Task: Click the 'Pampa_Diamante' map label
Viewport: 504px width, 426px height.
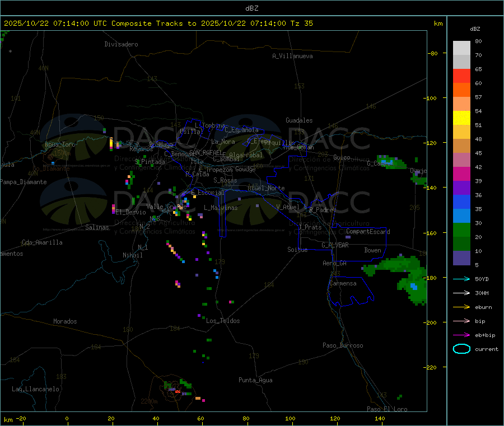Action: [24, 182]
